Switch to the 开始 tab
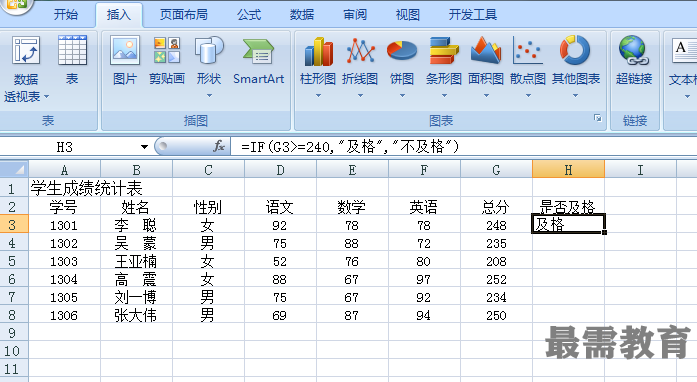 tap(66, 15)
